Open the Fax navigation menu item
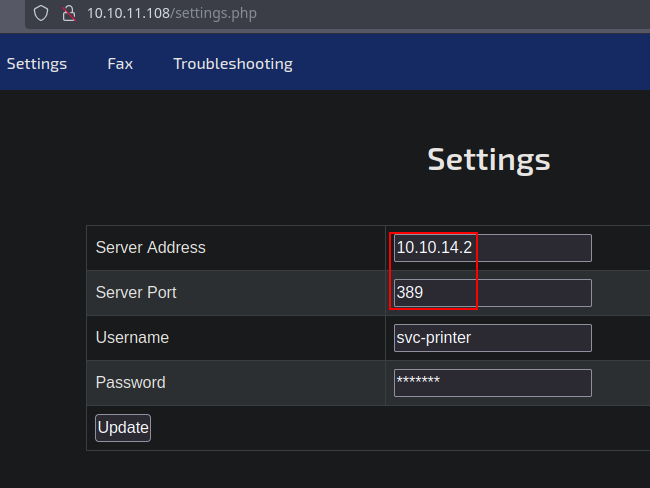The width and height of the screenshot is (650, 488). [x=120, y=64]
